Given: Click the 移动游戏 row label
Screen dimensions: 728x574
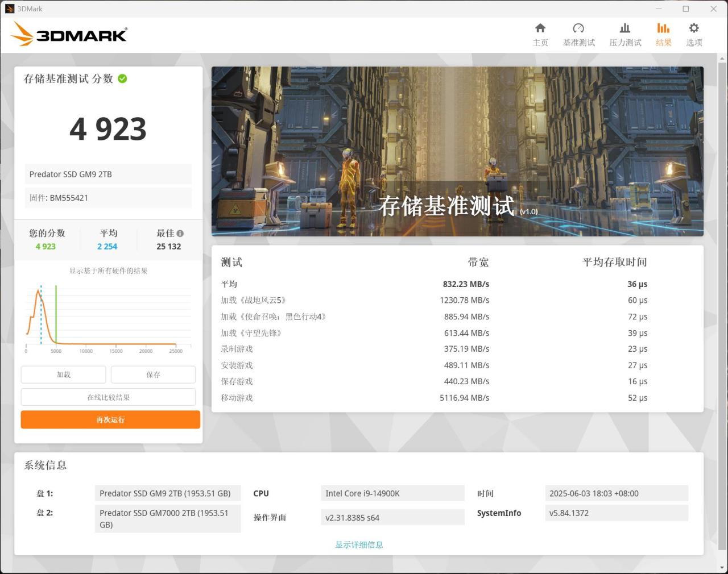Looking at the screenshot, I should 237,398.
